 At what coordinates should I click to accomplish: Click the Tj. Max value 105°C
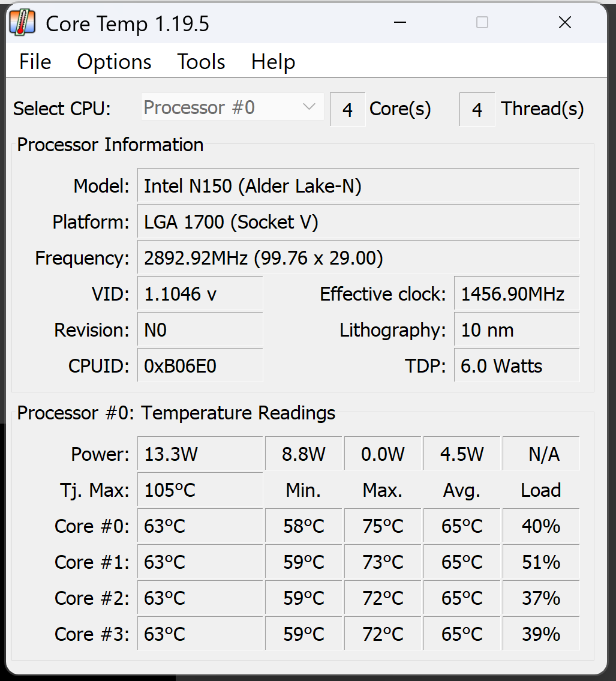(200, 490)
